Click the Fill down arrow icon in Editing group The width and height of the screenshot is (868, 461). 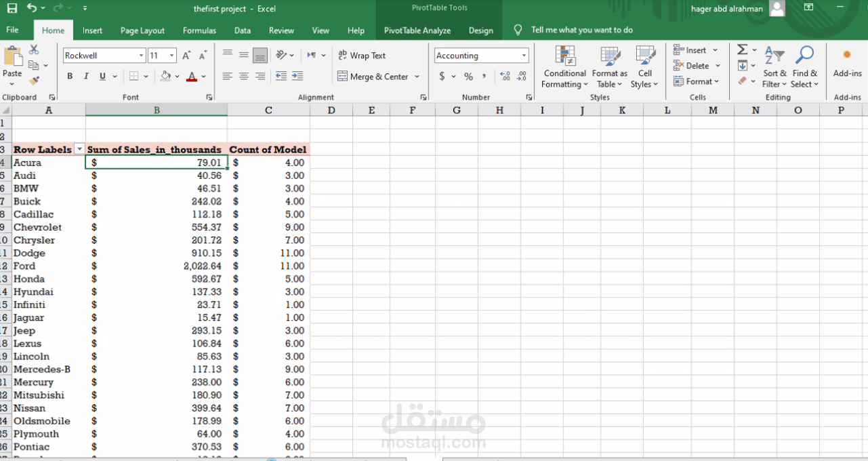(743, 66)
